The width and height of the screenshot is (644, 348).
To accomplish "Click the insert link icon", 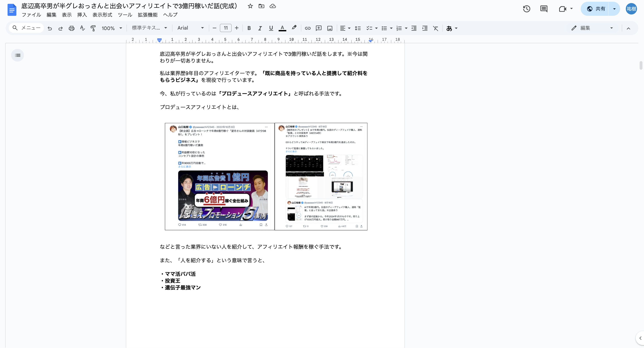I will [308, 28].
